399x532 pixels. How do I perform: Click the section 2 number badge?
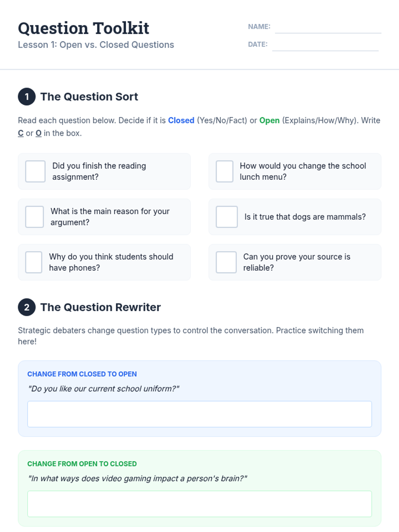click(27, 307)
